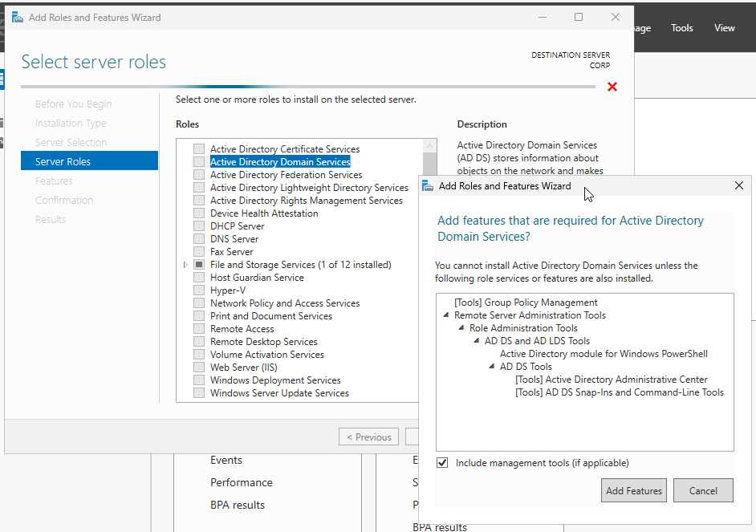Select the Device Health Attestation role
Screen dimensions: 756x532
point(264,213)
